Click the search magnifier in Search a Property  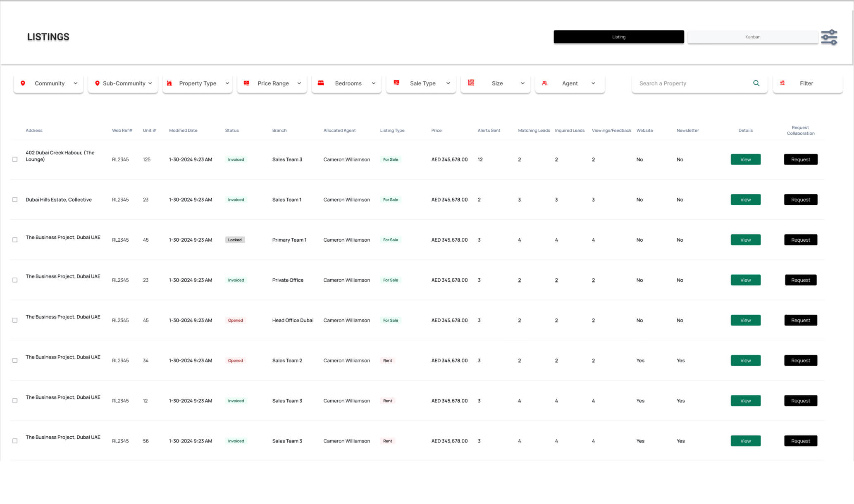[x=756, y=83]
